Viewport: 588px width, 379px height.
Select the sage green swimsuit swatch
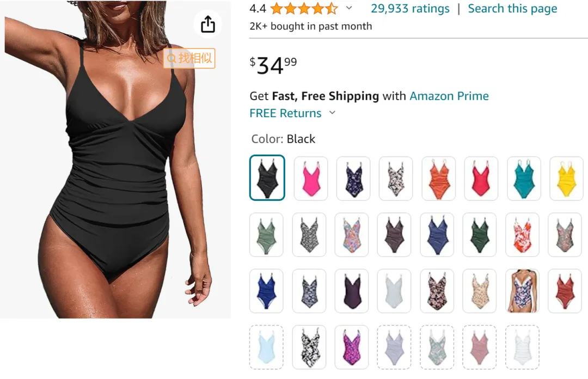coord(266,235)
